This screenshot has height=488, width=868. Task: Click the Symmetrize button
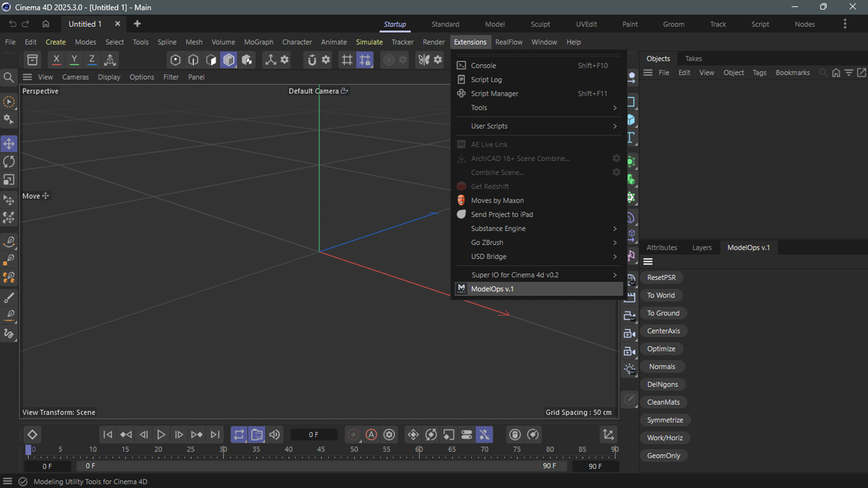665,420
